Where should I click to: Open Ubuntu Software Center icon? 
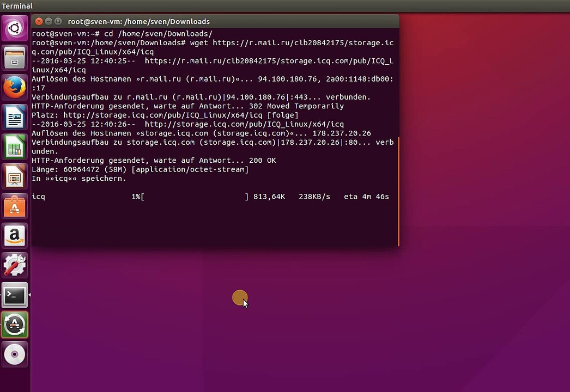point(15,206)
